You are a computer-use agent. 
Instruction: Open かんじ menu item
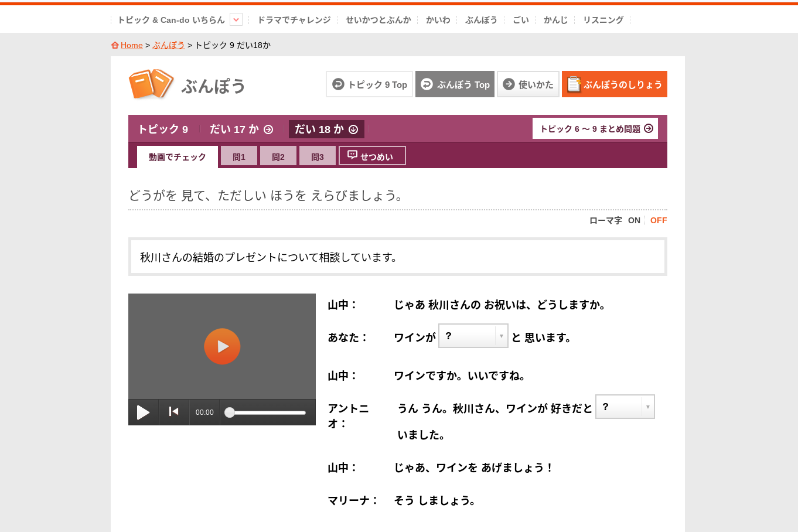point(555,20)
